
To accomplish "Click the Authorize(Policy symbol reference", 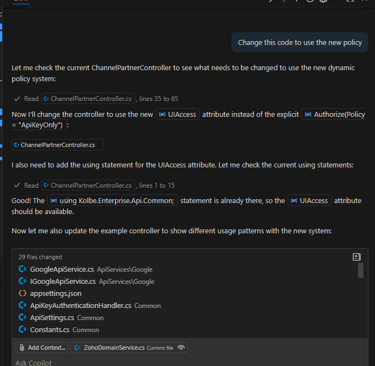I will [x=335, y=114].
